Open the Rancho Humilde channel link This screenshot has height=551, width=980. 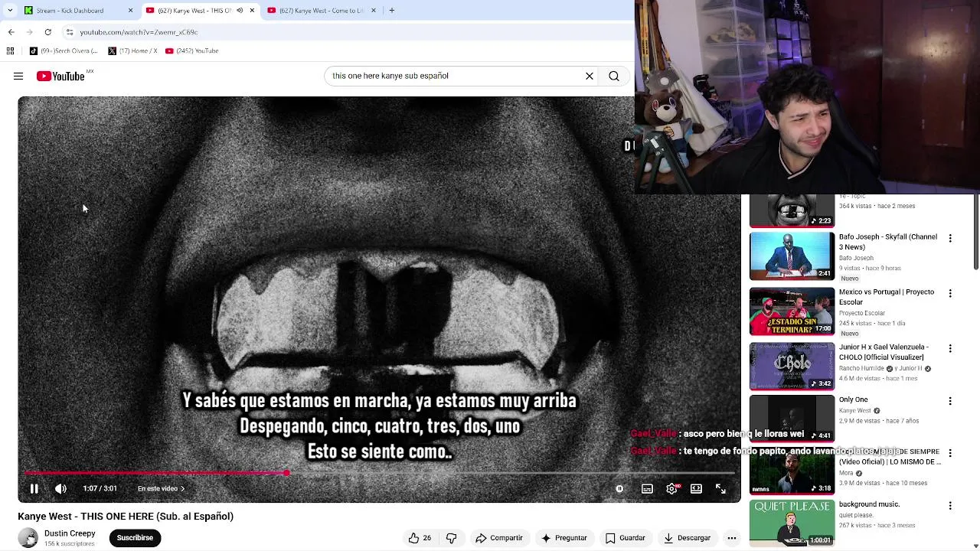(861, 368)
